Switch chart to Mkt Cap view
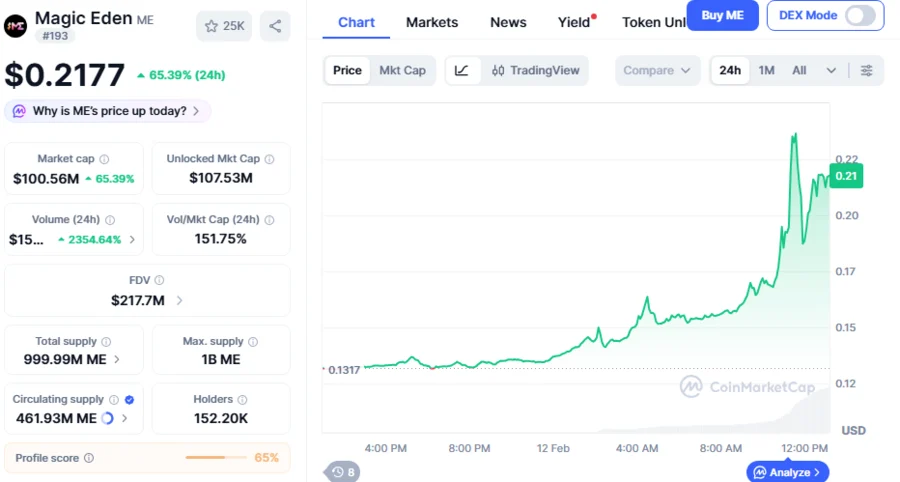Screen dimensions: 900x482 click(x=402, y=70)
